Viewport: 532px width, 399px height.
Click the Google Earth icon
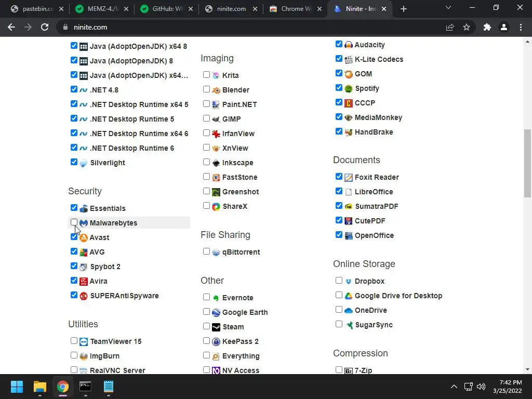point(216,312)
